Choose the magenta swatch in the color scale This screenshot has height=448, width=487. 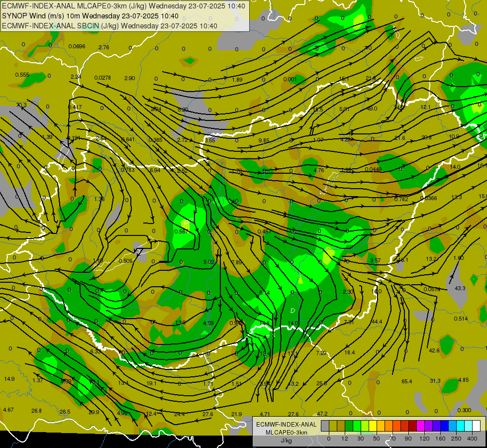click(420, 426)
